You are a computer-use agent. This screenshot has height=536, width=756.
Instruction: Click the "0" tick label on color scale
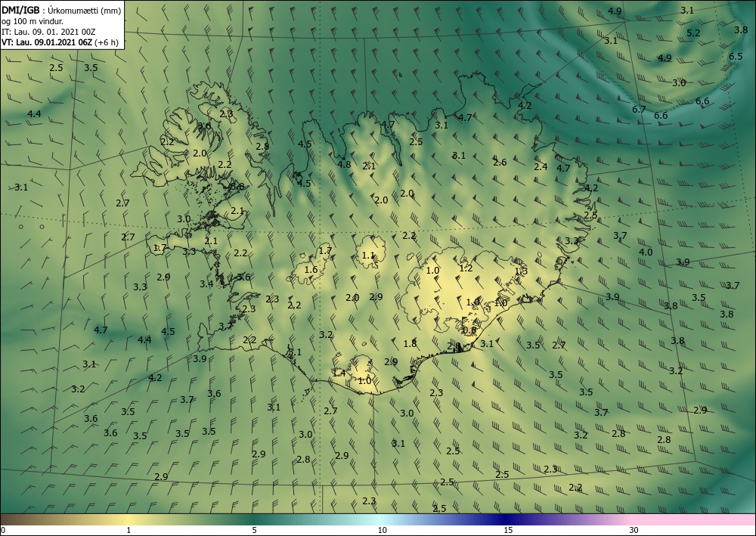3,530
